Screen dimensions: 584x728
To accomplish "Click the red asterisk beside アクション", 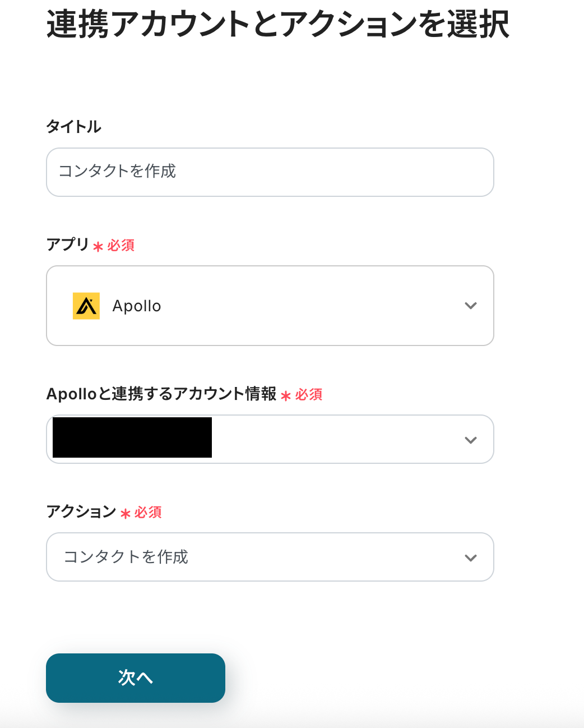I will (126, 513).
